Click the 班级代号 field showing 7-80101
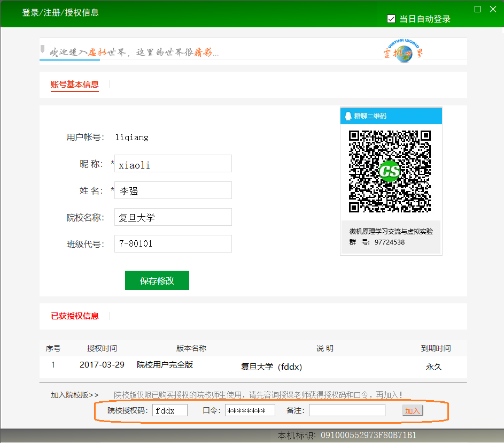This screenshot has width=504, height=443. click(x=173, y=244)
